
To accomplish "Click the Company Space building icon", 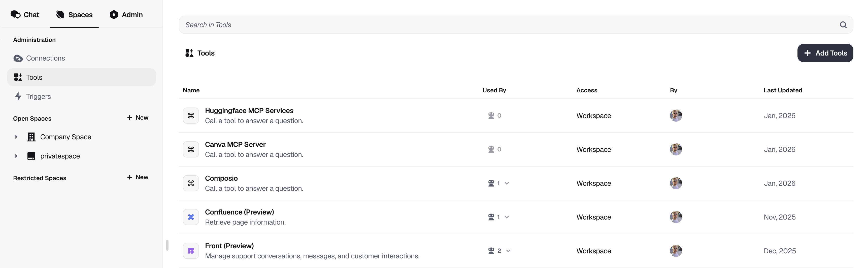I will pos(31,137).
